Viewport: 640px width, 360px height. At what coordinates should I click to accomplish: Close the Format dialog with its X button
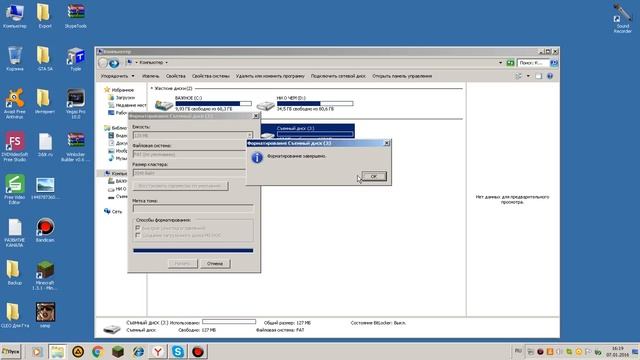pos(256,116)
